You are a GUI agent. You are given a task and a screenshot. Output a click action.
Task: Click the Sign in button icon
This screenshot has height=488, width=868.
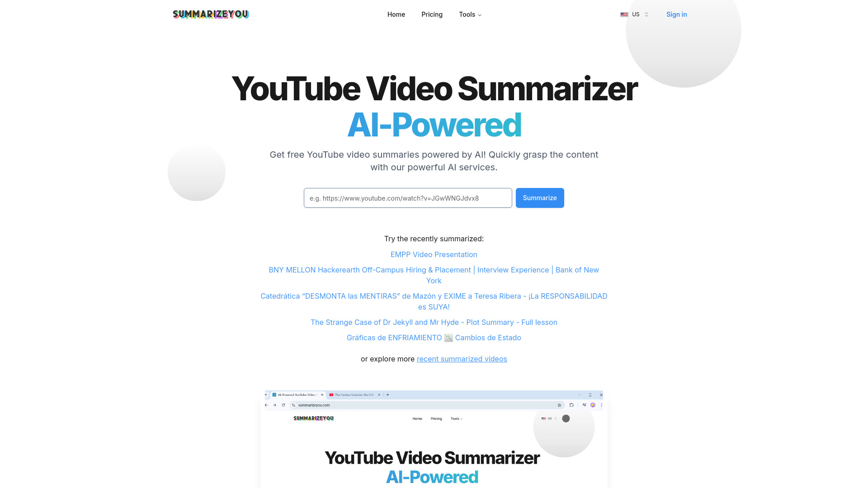tap(676, 14)
